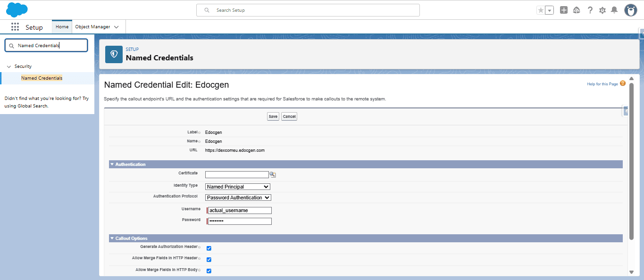This screenshot has height=280, width=644.
Task: Switch to the Home tab
Action: point(62,27)
